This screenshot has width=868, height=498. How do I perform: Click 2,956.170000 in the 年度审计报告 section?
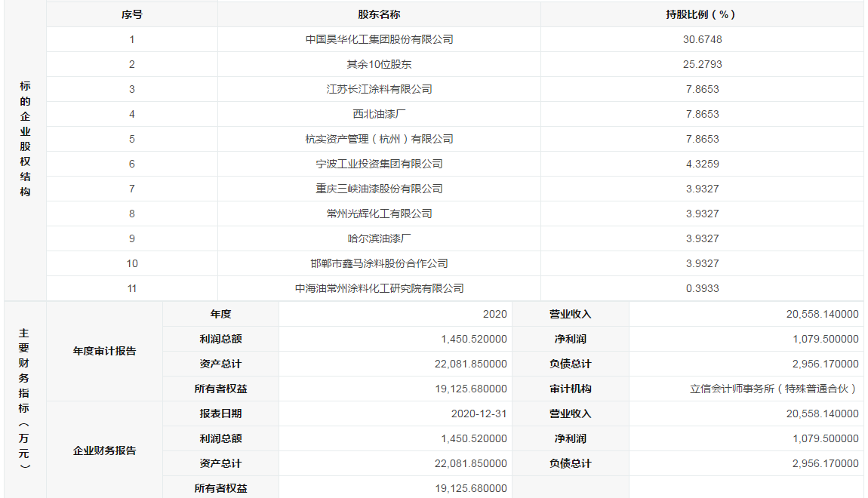tap(826, 364)
